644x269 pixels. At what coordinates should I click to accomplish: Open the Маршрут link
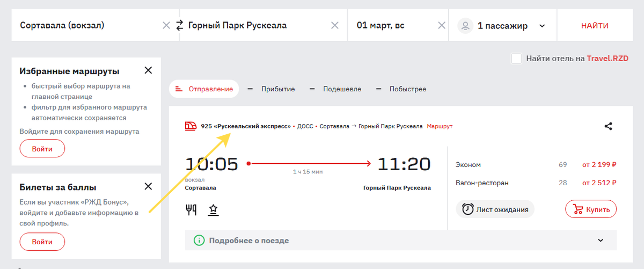[440, 126]
